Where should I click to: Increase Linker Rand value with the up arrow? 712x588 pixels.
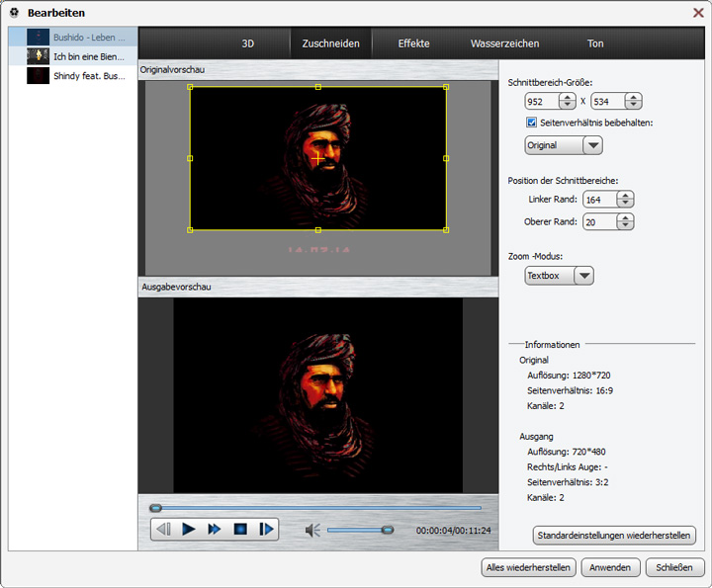(625, 195)
